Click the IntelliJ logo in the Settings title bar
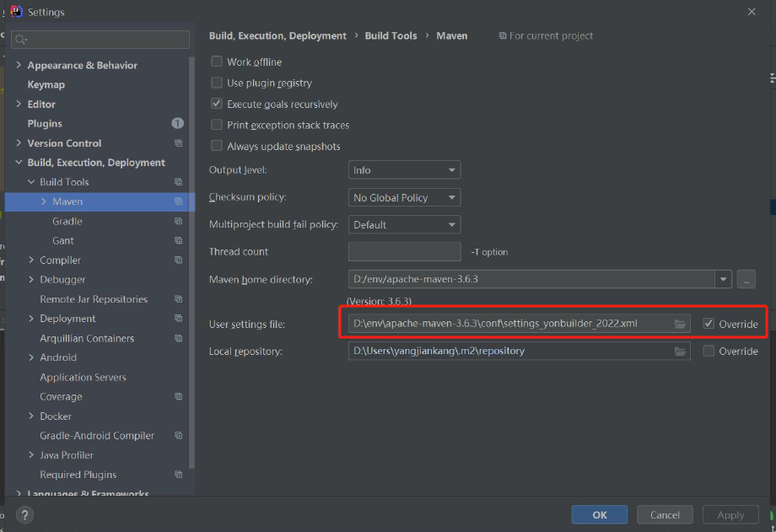Viewport: 776px width, 532px height. click(16, 11)
